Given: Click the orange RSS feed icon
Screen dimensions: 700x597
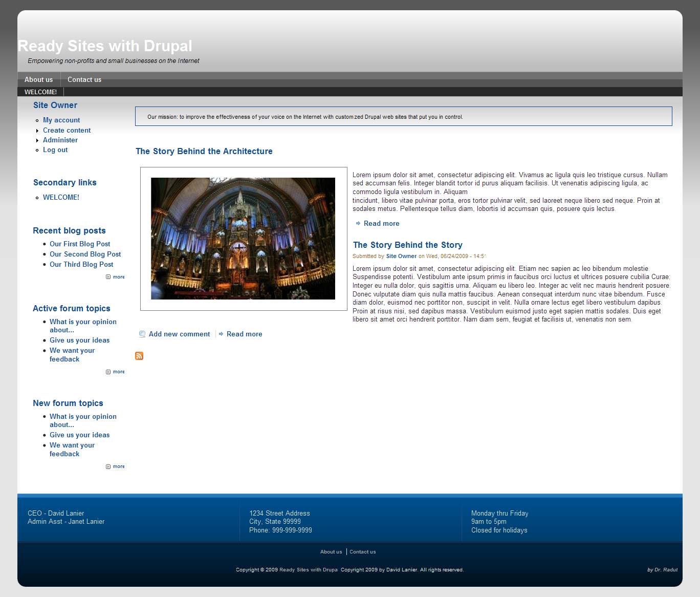Looking at the screenshot, I should point(139,356).
